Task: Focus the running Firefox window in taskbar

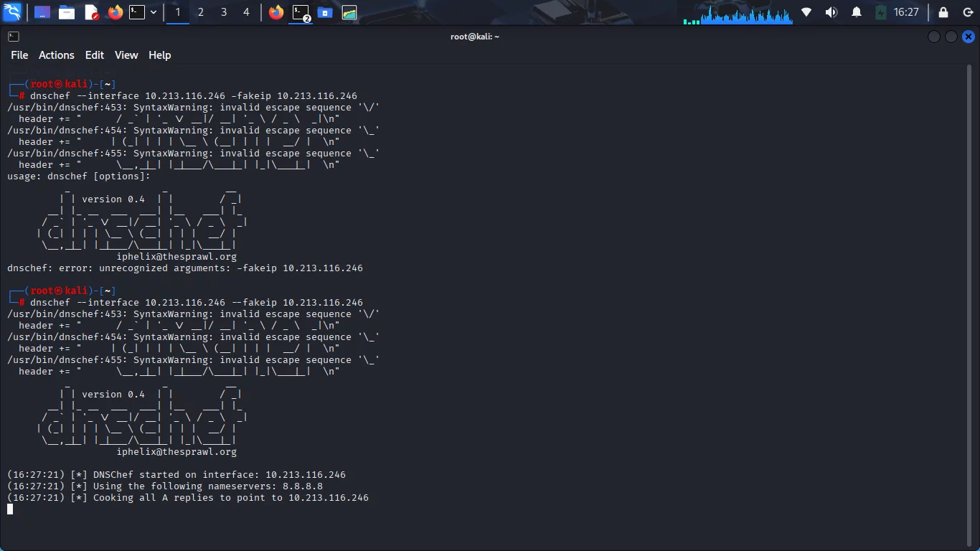Action: [x=276, y=12]
